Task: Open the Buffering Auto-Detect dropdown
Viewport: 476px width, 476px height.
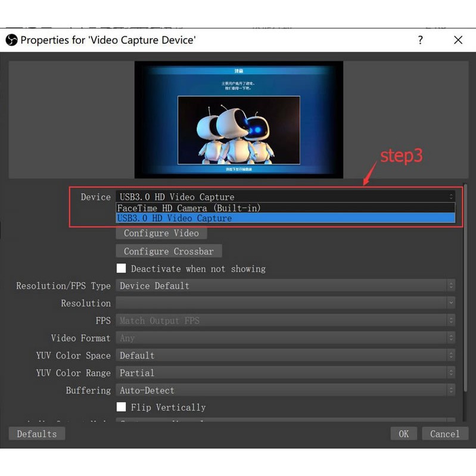Action: [x=285, y=390]
